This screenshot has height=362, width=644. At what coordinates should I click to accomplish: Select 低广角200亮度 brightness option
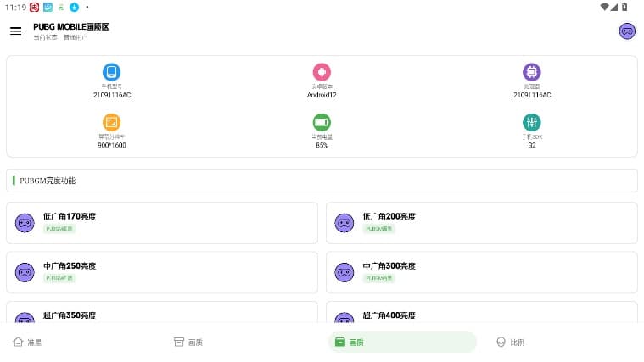click(x=481, y=223)
